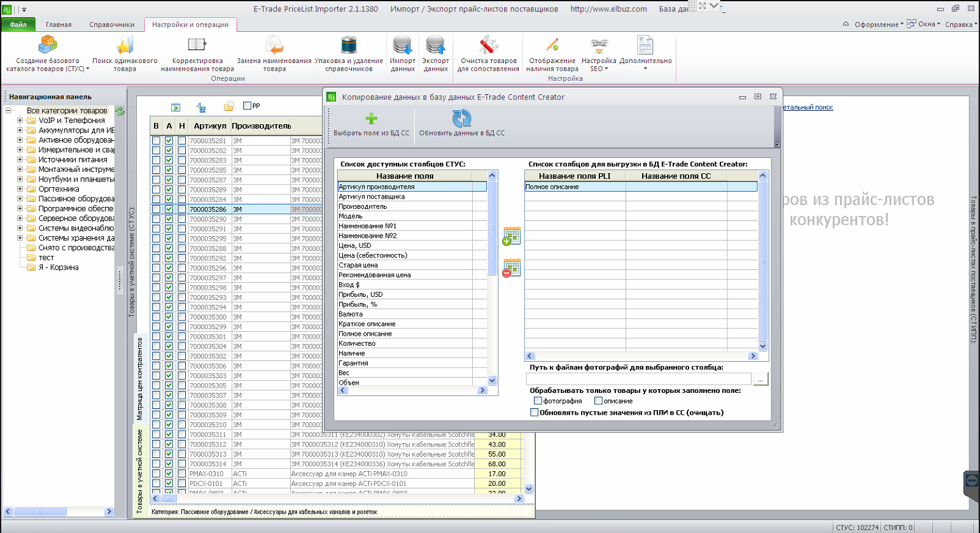The width and height of the screenshot is (980, 533).
Task: Click the Окна windows icon
Action: [912, 24]
